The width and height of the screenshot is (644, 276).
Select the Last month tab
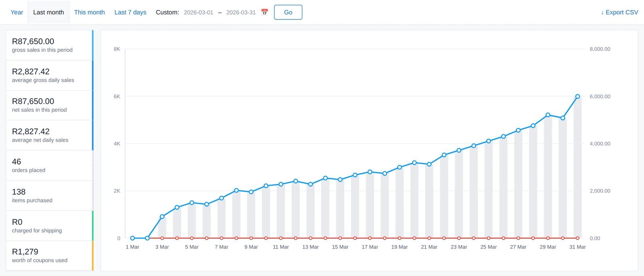(x=48, y=12)
